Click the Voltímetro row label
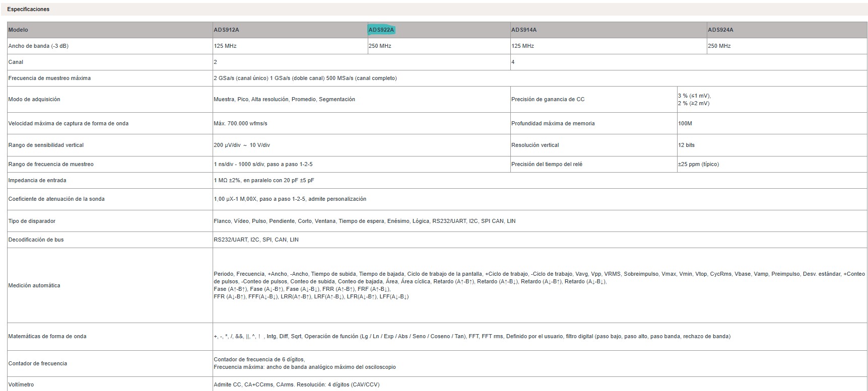Screen dimensions: 868x391 [21, 384]
